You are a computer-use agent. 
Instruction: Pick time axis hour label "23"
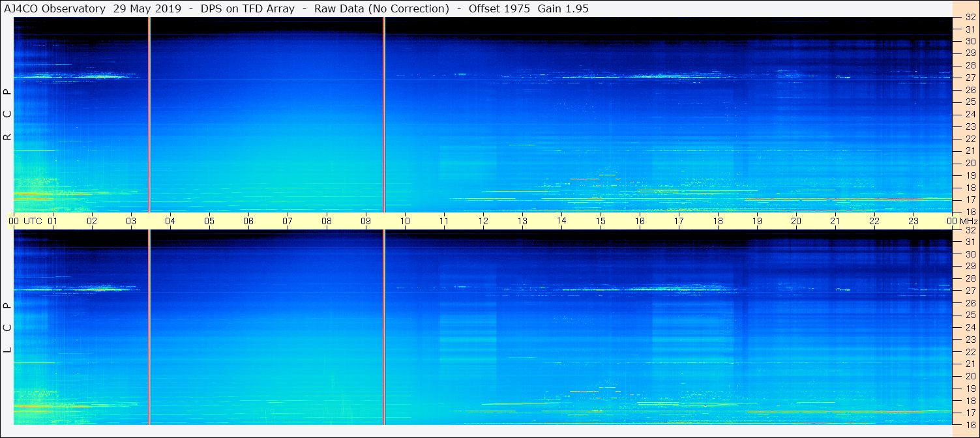(913, 221)
